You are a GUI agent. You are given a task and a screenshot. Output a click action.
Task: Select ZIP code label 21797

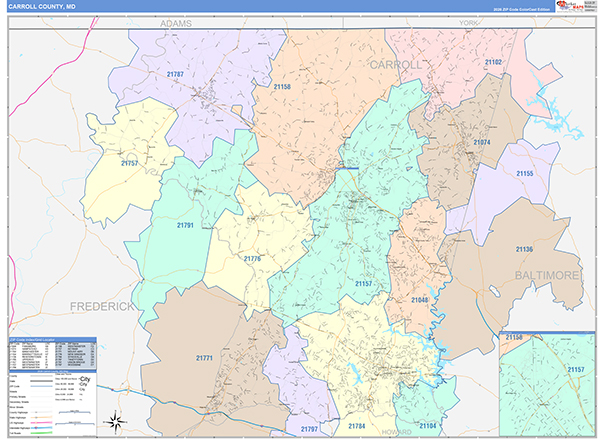click(x=309, y=429)
